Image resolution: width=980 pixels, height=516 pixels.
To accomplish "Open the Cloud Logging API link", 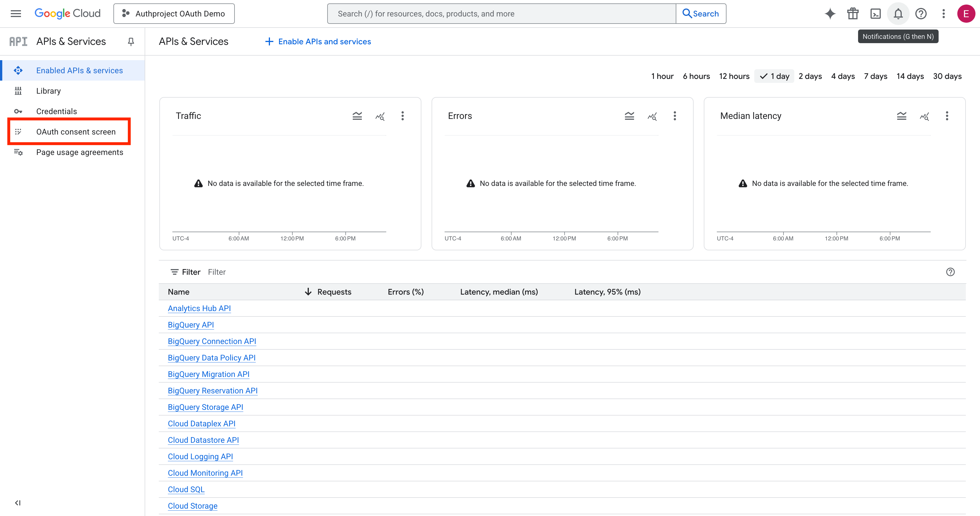I will [200, 456].
